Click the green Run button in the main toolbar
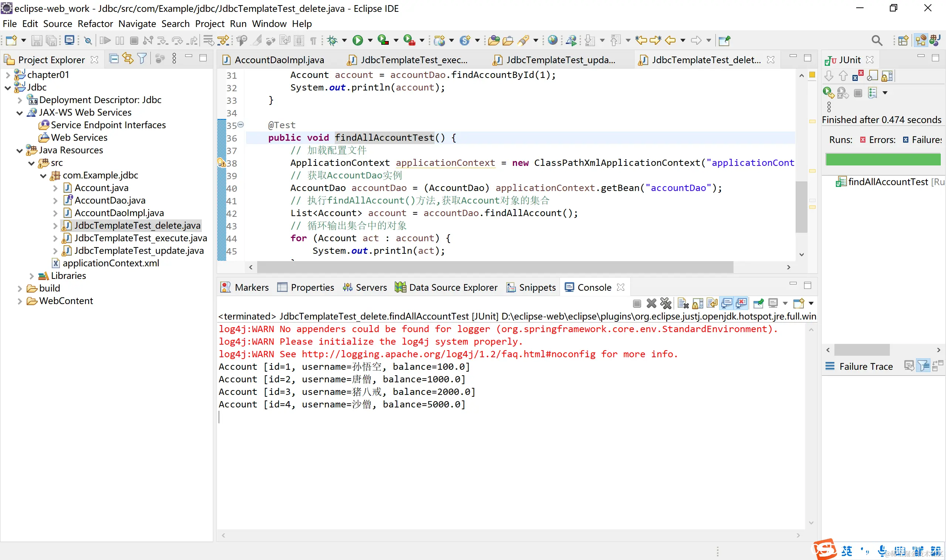 [x=357, y=40]
